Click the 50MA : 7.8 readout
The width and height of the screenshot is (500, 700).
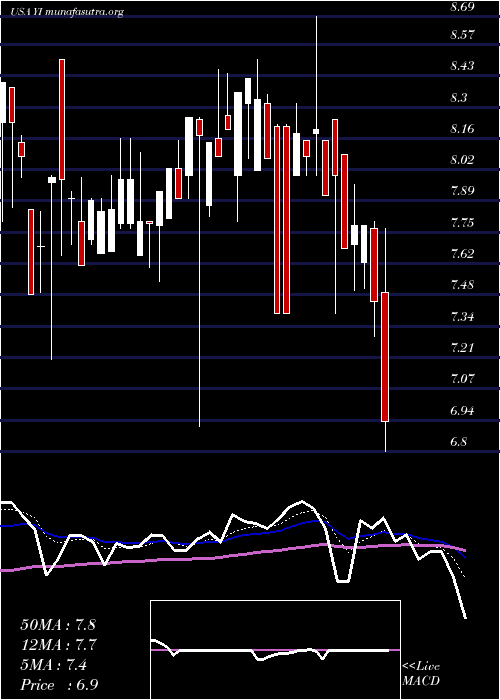click(x=58, y=625)
